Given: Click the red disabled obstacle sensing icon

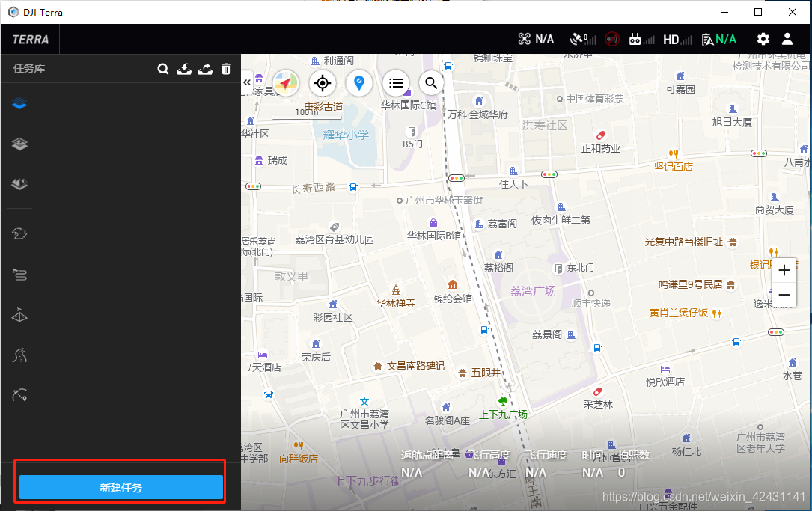Looking at the screenshot, I should 612,40.
